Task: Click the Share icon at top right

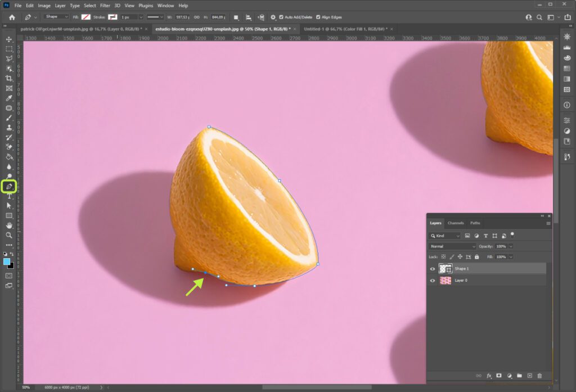Action: (568, 17)
